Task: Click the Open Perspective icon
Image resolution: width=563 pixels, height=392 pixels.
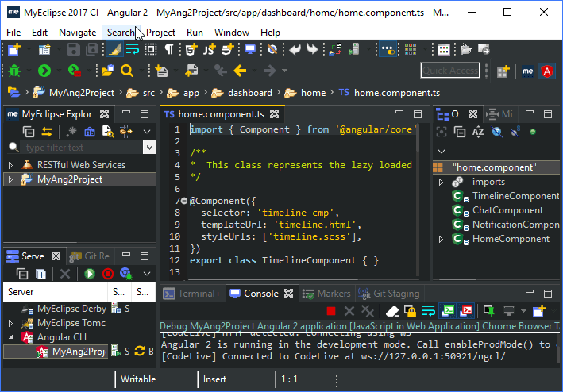Action: pos(503,71)
